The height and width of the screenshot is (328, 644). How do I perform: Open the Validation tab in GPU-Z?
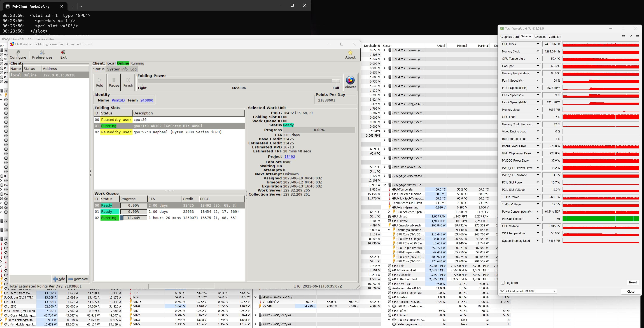[554, 37]
